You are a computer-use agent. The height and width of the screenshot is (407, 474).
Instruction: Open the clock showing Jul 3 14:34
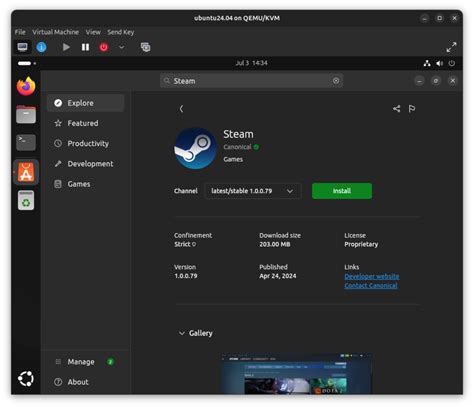pyautogui.click(x=251, y=63)
